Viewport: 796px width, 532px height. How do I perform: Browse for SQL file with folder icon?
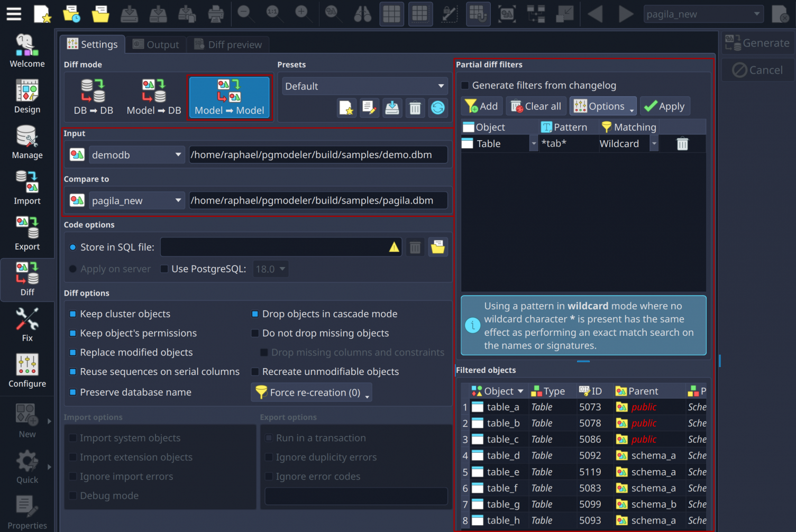point(437,247)
